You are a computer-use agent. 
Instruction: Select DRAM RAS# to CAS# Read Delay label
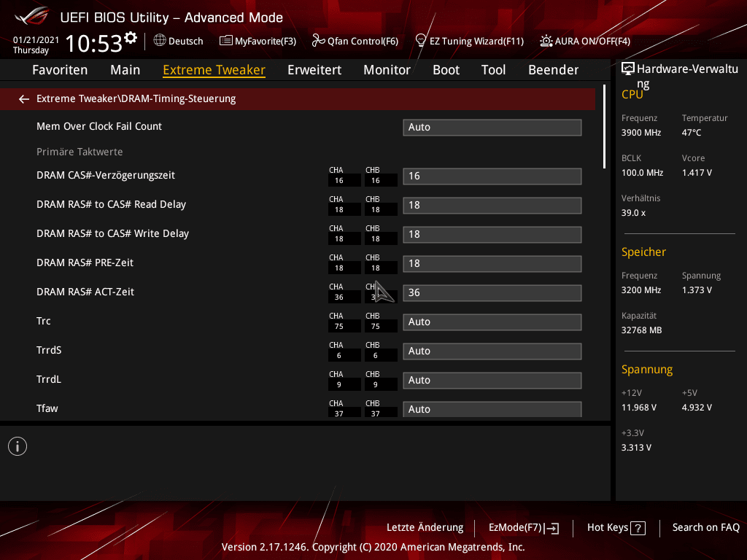[111, 204]
